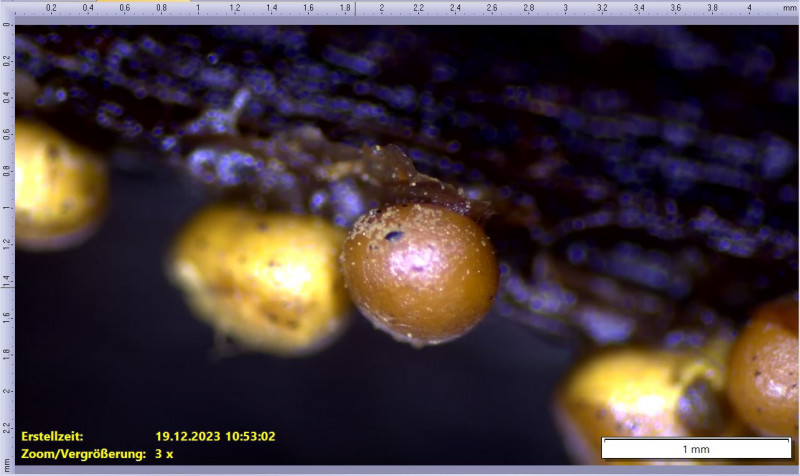Click the mm unit label on left ruler
The height and width of the screenshot is (476, 800).
6,463
